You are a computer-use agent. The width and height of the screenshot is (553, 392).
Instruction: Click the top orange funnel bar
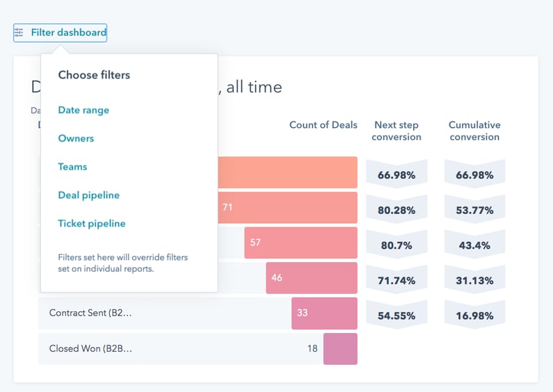pos(287,172)
